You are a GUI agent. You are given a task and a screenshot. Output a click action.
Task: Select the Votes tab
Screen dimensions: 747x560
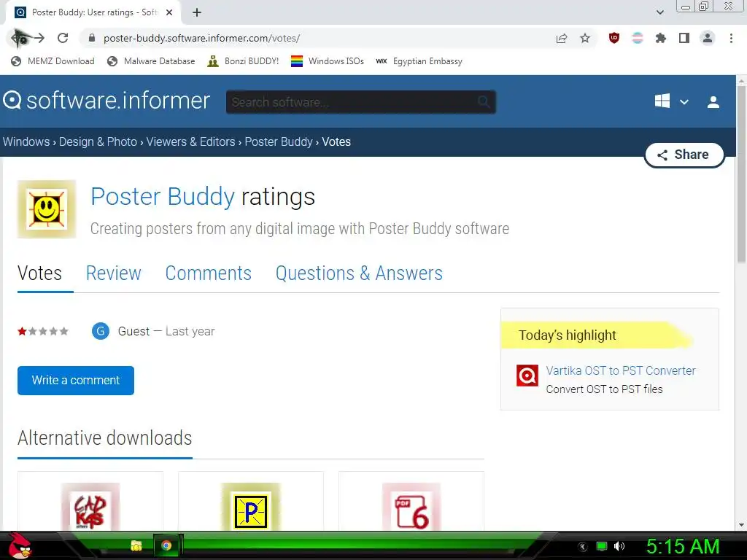tap(39, 273)
